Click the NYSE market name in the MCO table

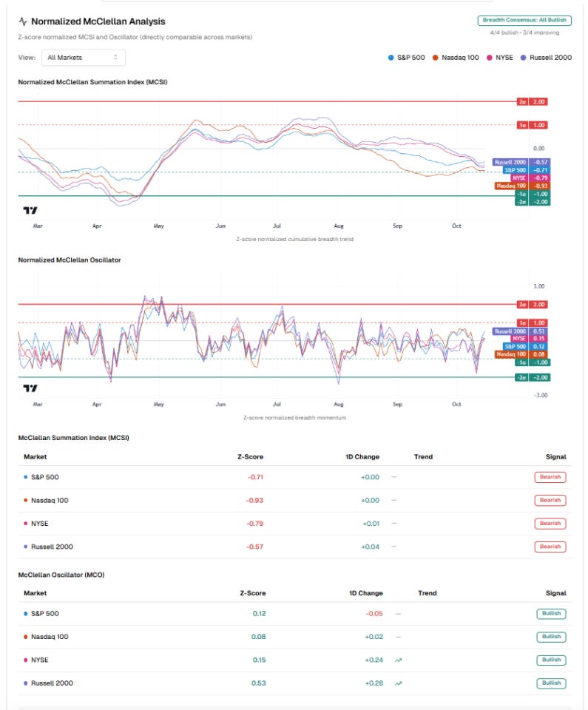(39, 660)
